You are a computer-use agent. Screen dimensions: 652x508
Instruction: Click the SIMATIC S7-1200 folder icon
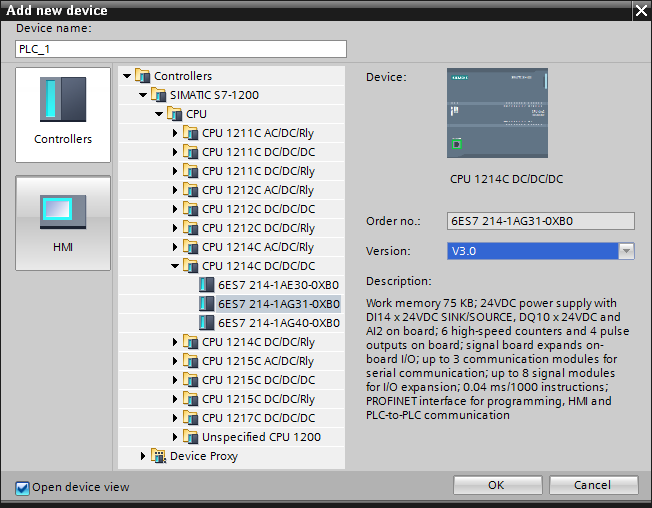click(x=158, y=95)
